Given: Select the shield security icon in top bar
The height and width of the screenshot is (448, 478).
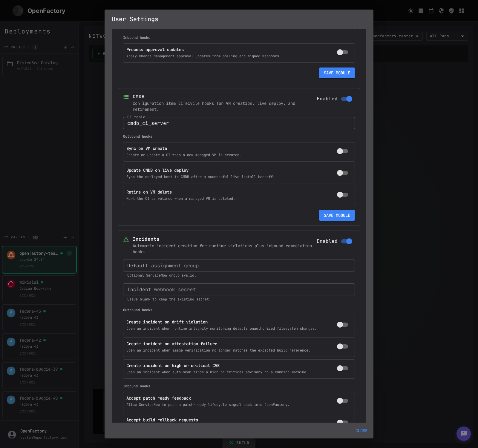Looking at the screenshot, I should coord(441,11).
